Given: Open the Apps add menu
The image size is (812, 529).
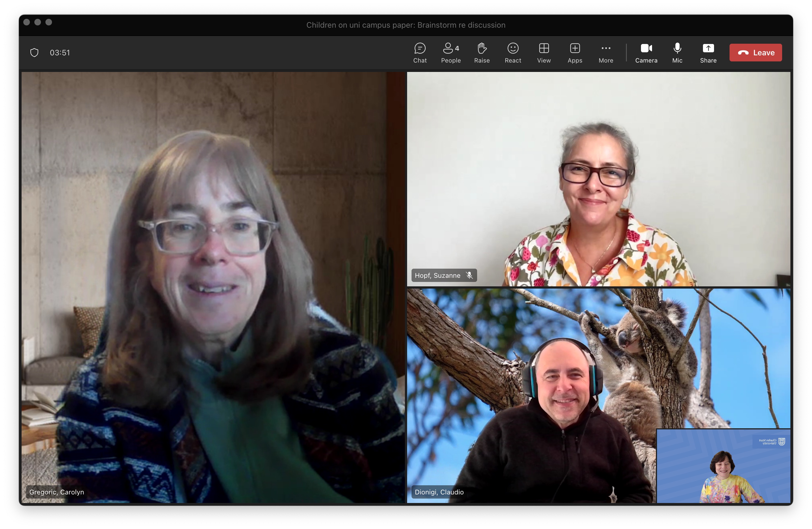Looking at the screenshot, I should [575, 53].
